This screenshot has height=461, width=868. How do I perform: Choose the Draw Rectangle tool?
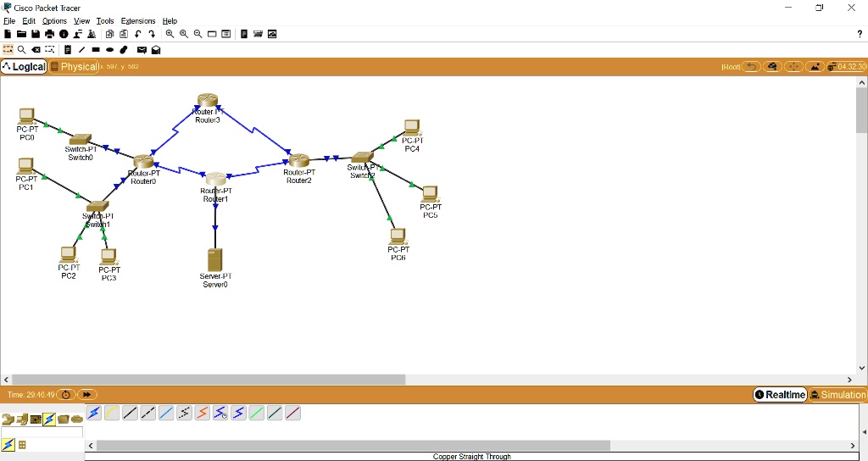click(x=96, y=50)
